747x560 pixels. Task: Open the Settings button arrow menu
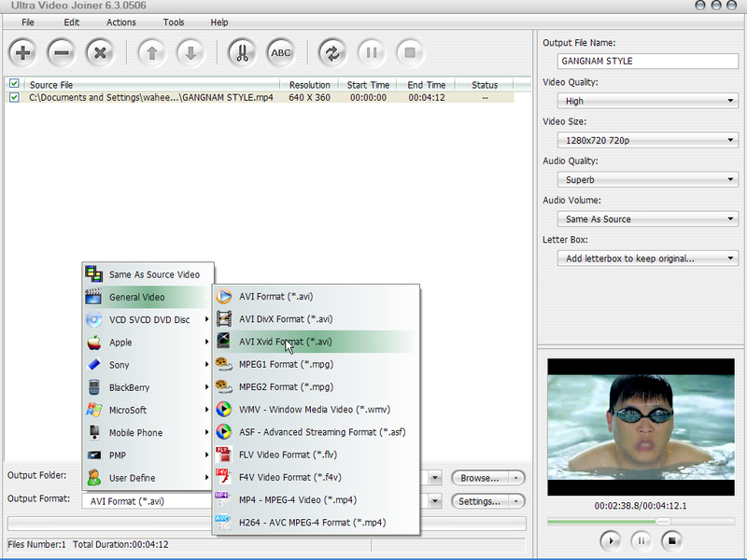pos(516,501)
